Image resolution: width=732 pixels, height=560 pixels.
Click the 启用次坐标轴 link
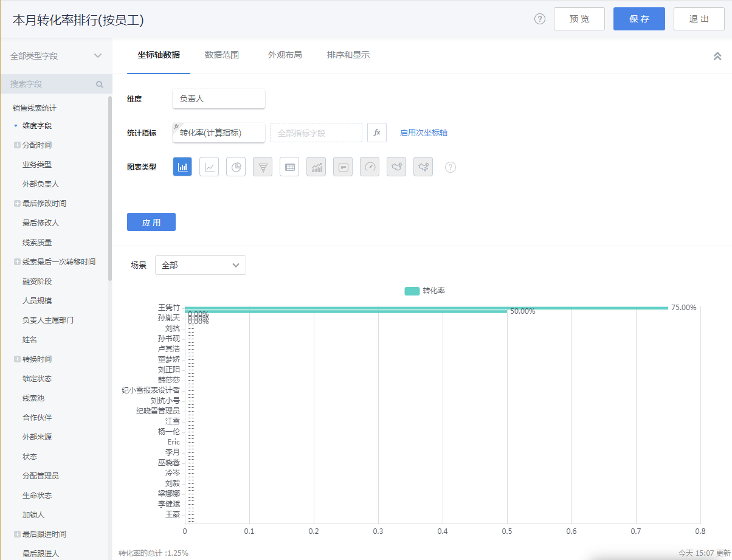(424, 133)
